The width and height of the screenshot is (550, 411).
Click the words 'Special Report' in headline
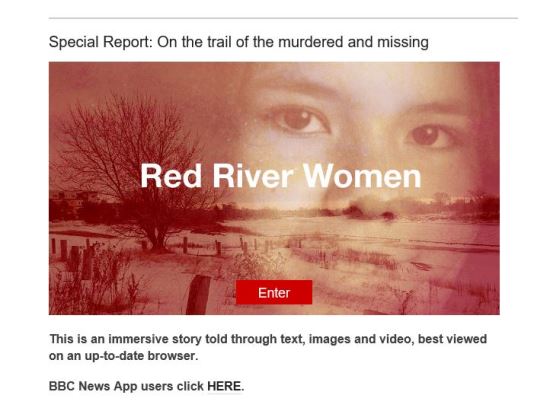coord(99,42)
